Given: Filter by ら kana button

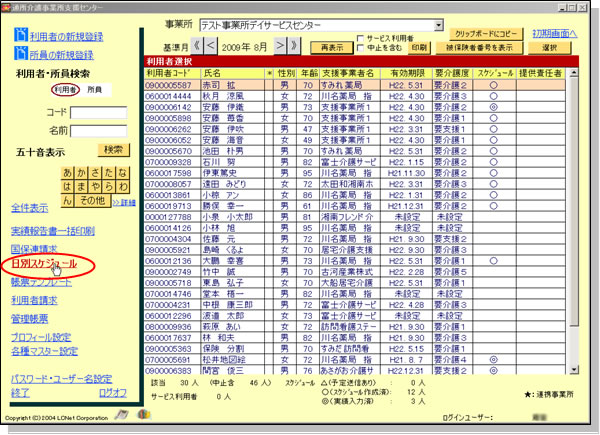Looking at the screenshot, I should (x=109, y=187).
